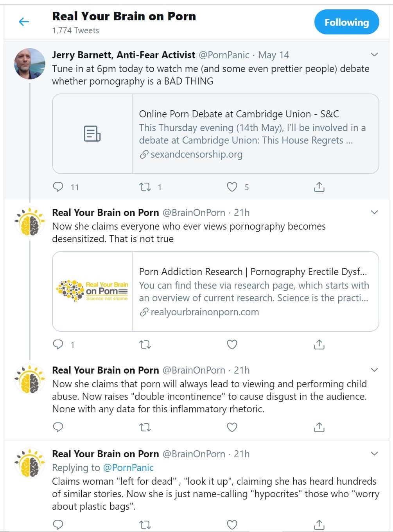Like Jerry Barnett's debate tweet
The image size is (393, 532).
click(232, 187)
